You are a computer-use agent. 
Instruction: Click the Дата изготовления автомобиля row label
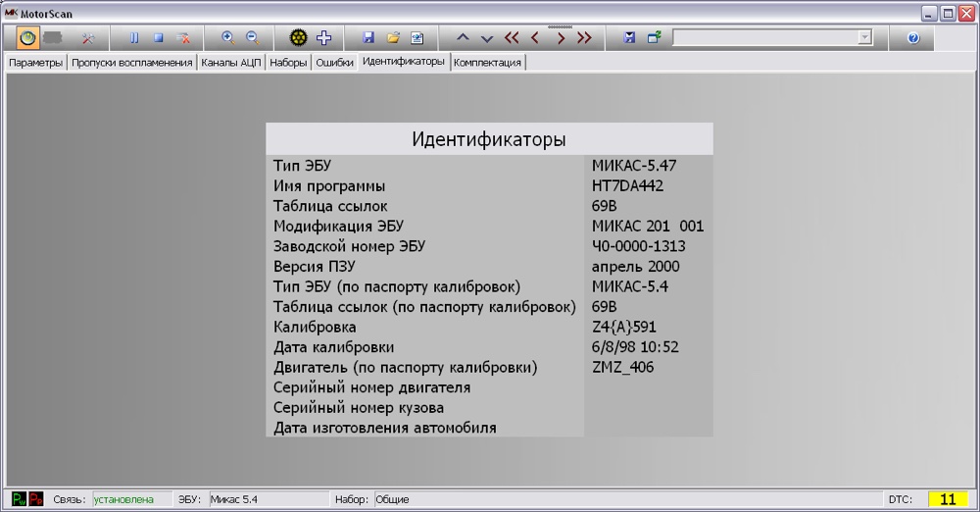tap(385, 428)
